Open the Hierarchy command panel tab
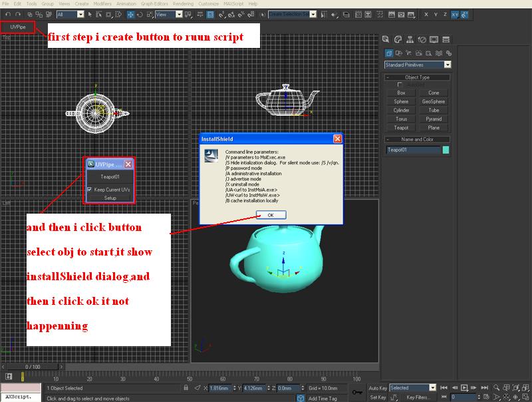This screenshot has height=402, width=532. 410,39
